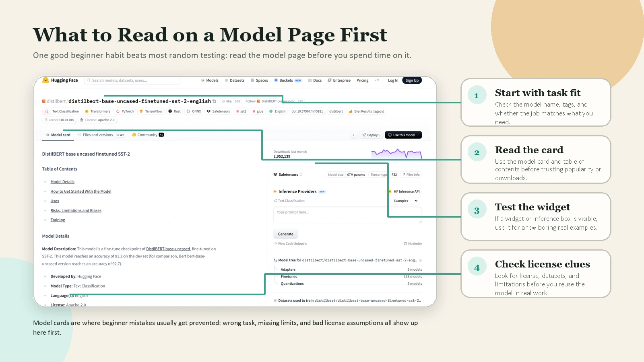Open the Enterprise nav item
Viewport: 644px width, 362px height.
(339, 80)
